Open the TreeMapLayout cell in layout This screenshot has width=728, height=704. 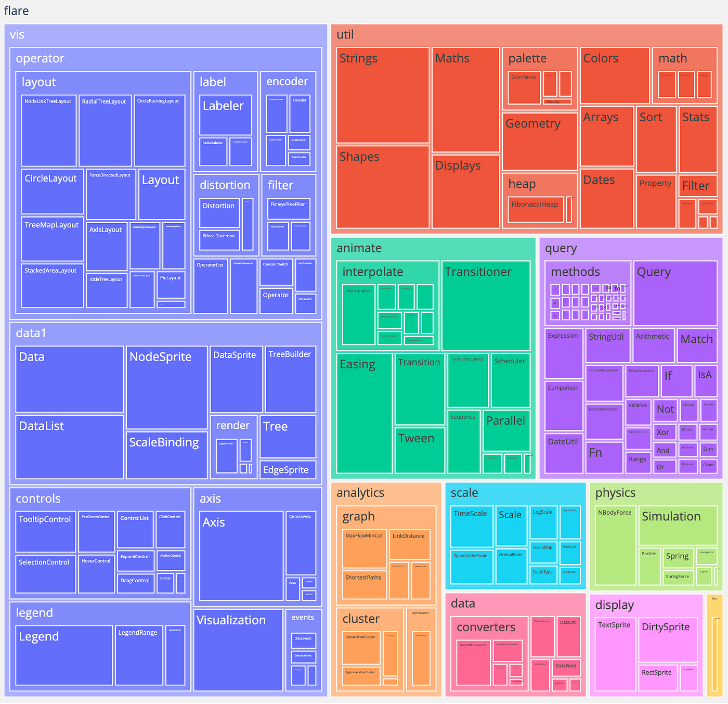(51, 239)
